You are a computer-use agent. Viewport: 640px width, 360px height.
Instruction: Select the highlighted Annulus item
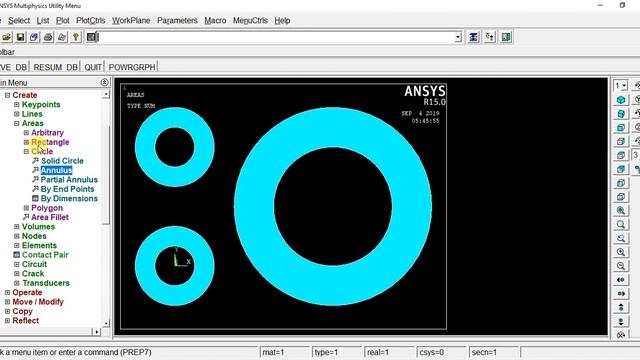click(56, 170)
